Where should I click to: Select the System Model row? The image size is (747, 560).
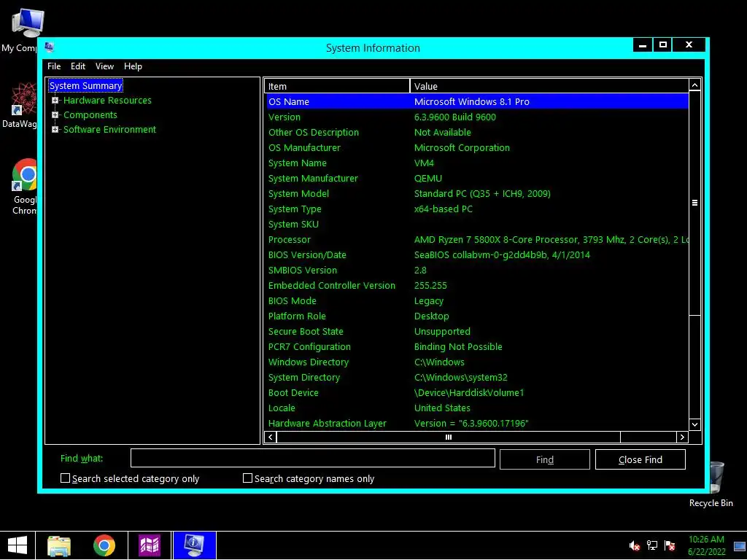coord(477,194)
